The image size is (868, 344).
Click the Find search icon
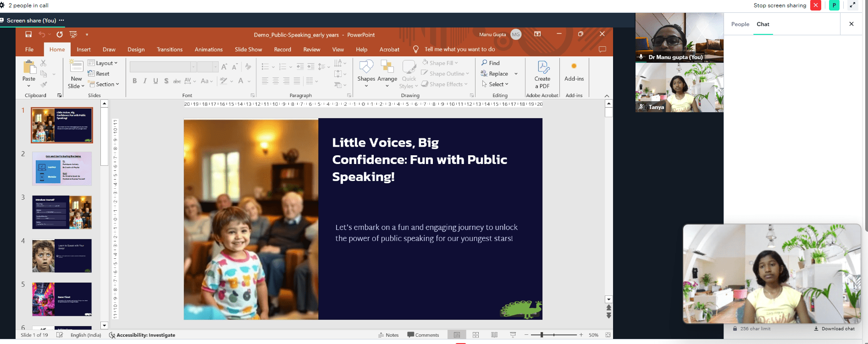(x=485, y=63)
